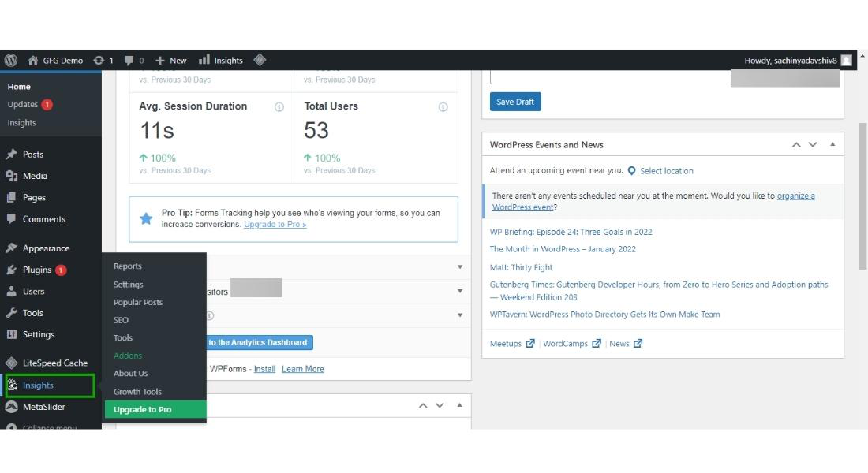Open Meetups external link icon

[x=529, y=344]
